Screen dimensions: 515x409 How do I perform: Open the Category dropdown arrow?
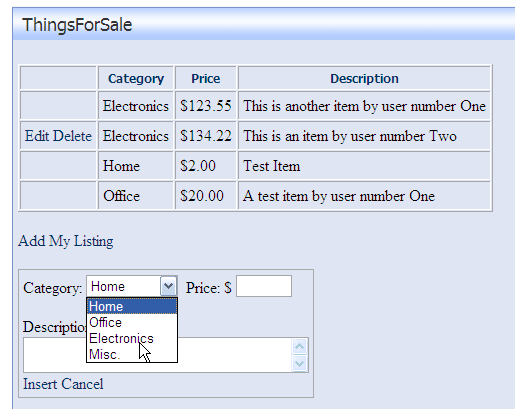168,286
